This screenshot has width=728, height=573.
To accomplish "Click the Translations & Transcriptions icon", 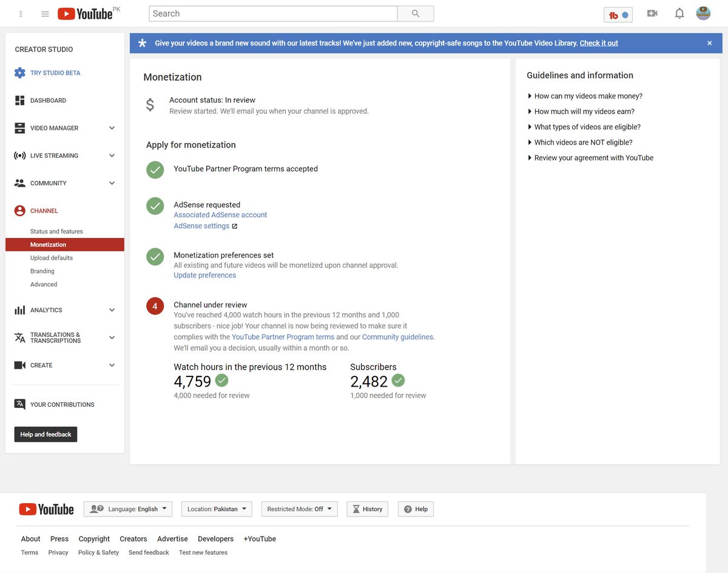I will (x=20, y=337).
